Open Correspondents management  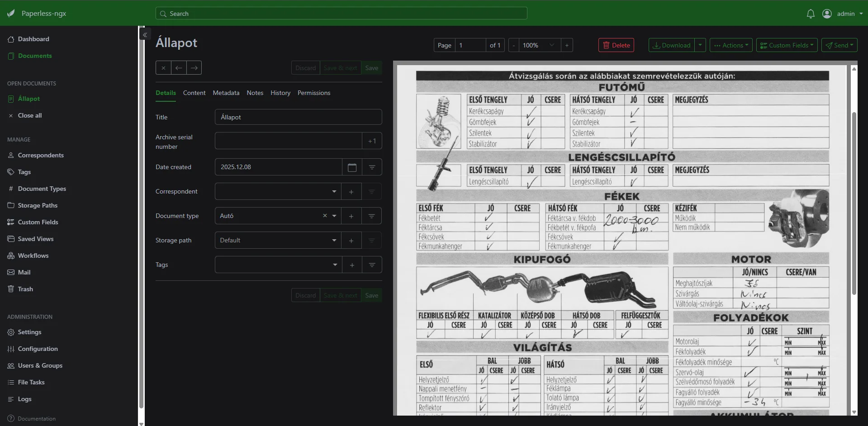(x=41, y=155)
